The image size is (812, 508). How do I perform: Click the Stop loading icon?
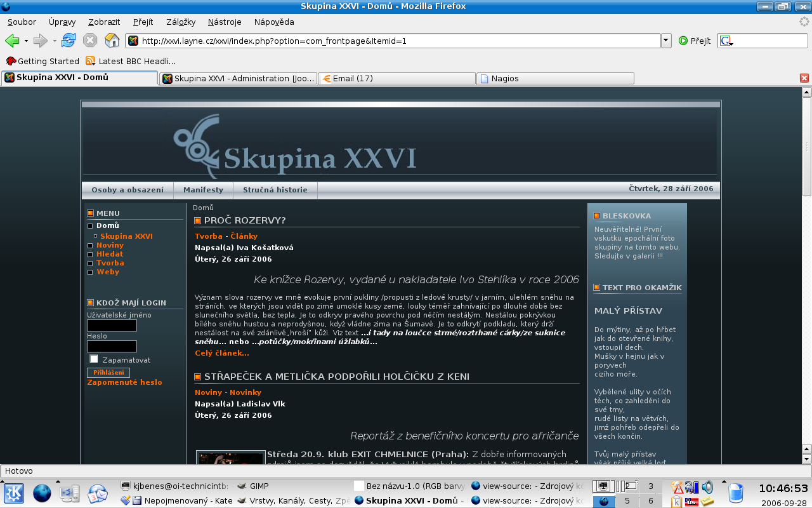[90, 41]
